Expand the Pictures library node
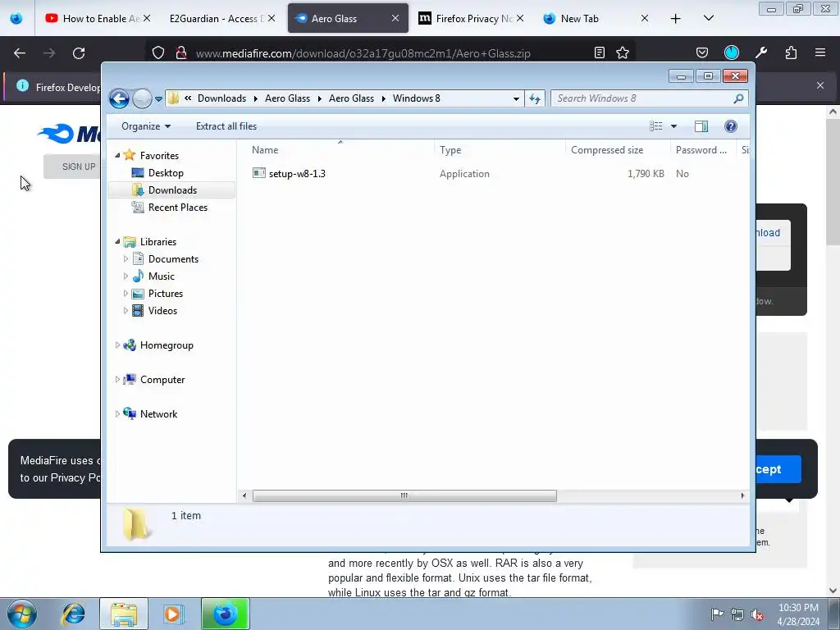 (x=126, y=293)
